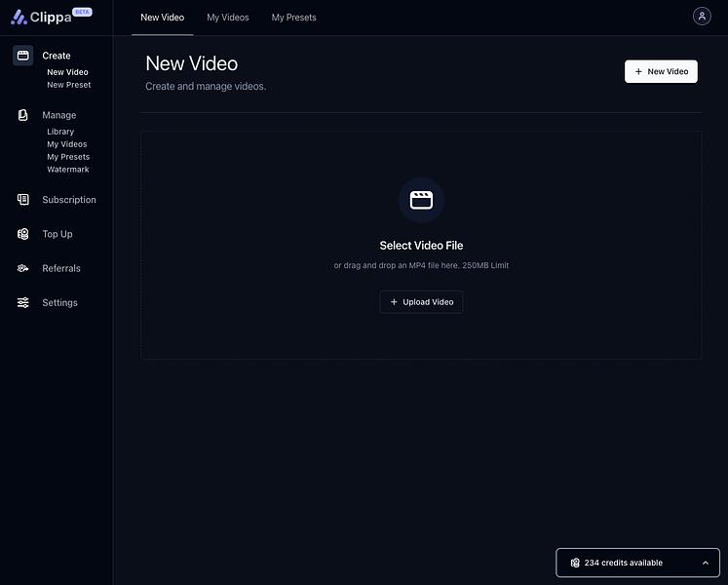This screenshot has height=585, width=728.
Task: Click the BETA badge next to Clippa
Action: [x=82, y=12]
